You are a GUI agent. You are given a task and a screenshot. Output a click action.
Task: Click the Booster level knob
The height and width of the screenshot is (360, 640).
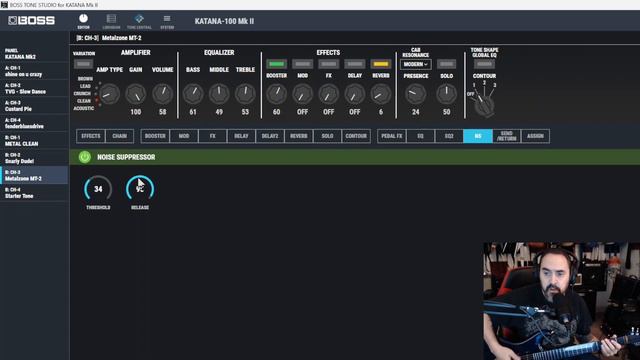(276, 94)
